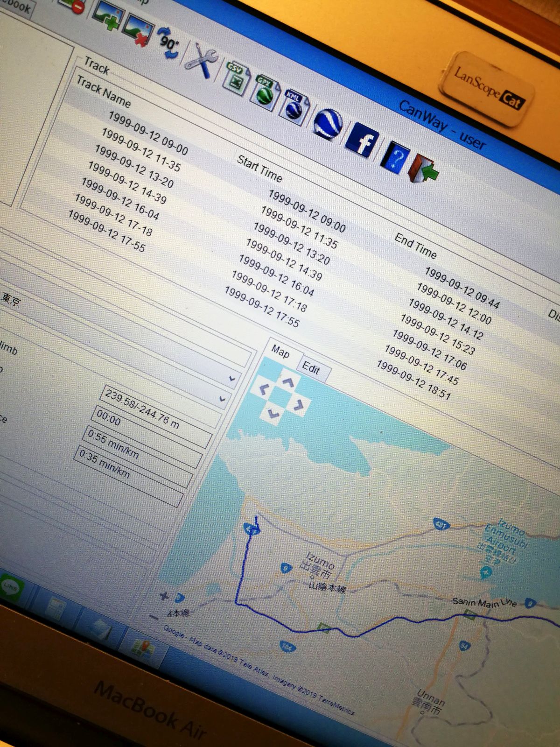The height and width of the screenshot is (747, 560).
Task: Click end time 1999-09-12 17:06 cell
Action: 429,350
